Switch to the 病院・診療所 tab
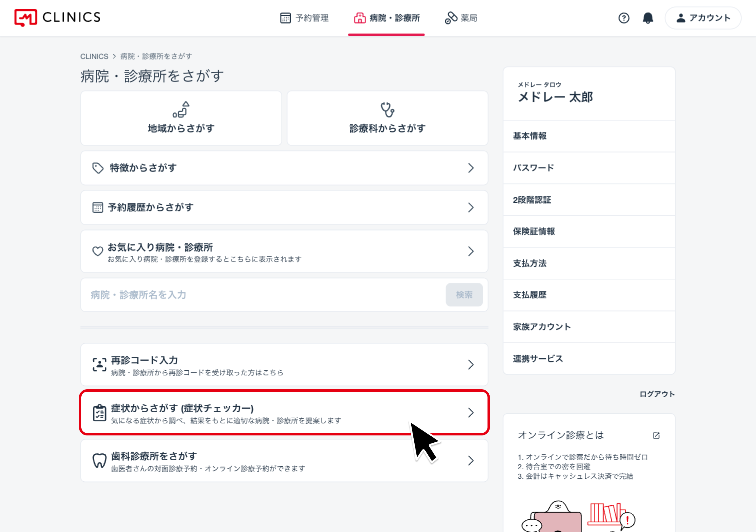This screenshot has width=756, height=532. [x=387, y=18]
